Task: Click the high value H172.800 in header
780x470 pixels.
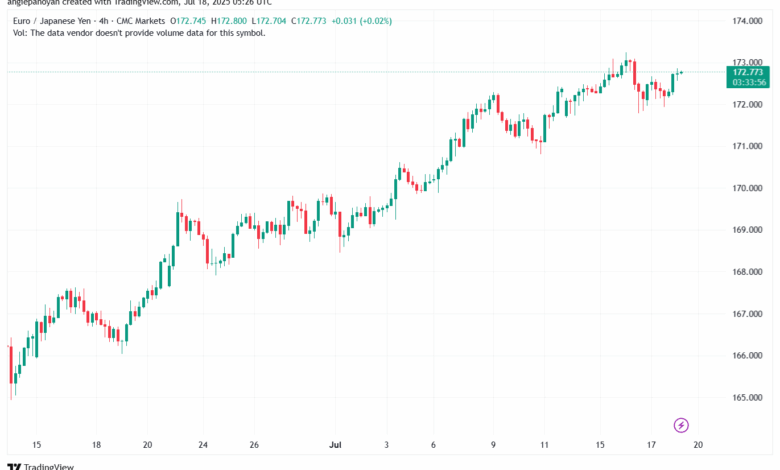Action: [x=229, y=21]
